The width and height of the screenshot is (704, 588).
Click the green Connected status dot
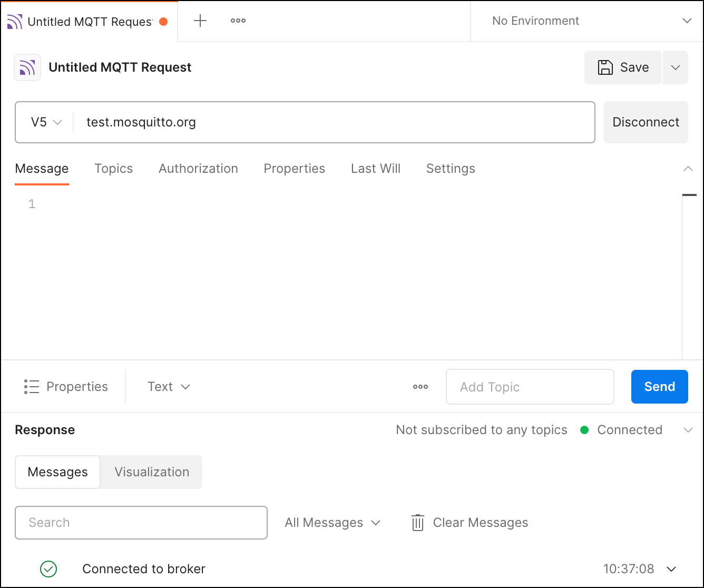pyautogui.click(x=584, y=430)
